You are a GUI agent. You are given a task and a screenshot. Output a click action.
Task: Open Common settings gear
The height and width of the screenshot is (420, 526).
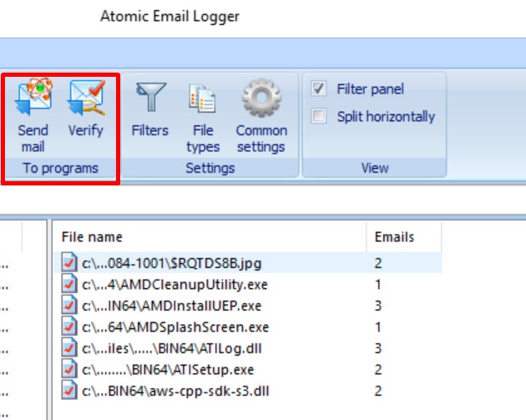pyautogui.click(x=261, y=116)
